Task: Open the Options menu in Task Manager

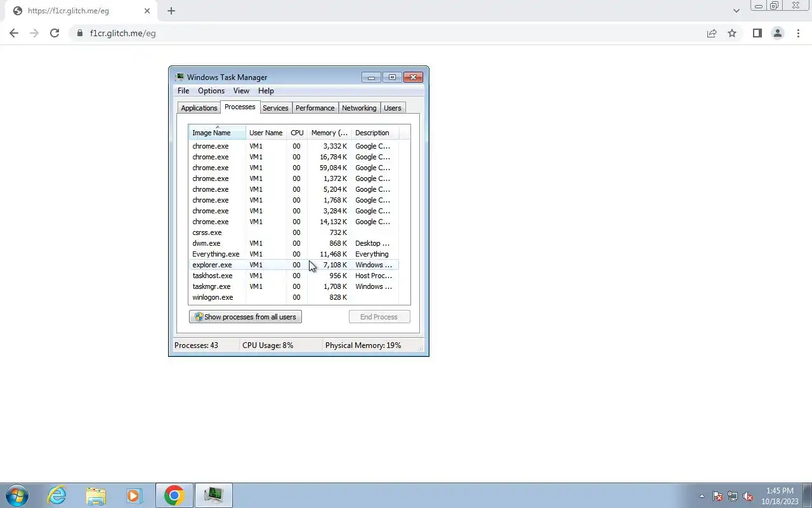Action: click(211, 91)
